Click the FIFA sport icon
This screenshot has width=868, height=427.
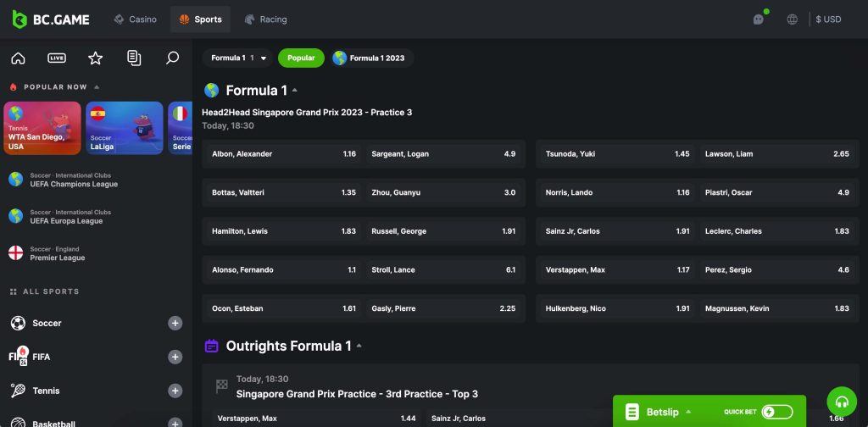point(19,357)
